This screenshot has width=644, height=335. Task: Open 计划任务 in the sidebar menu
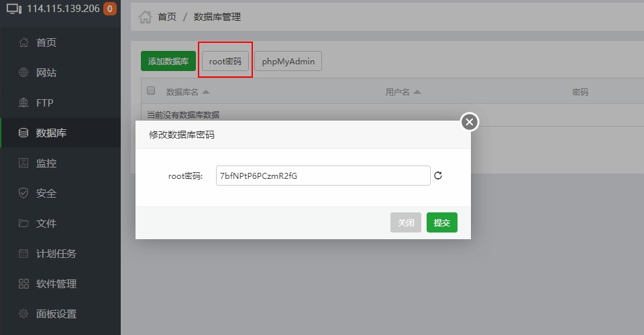60,253
